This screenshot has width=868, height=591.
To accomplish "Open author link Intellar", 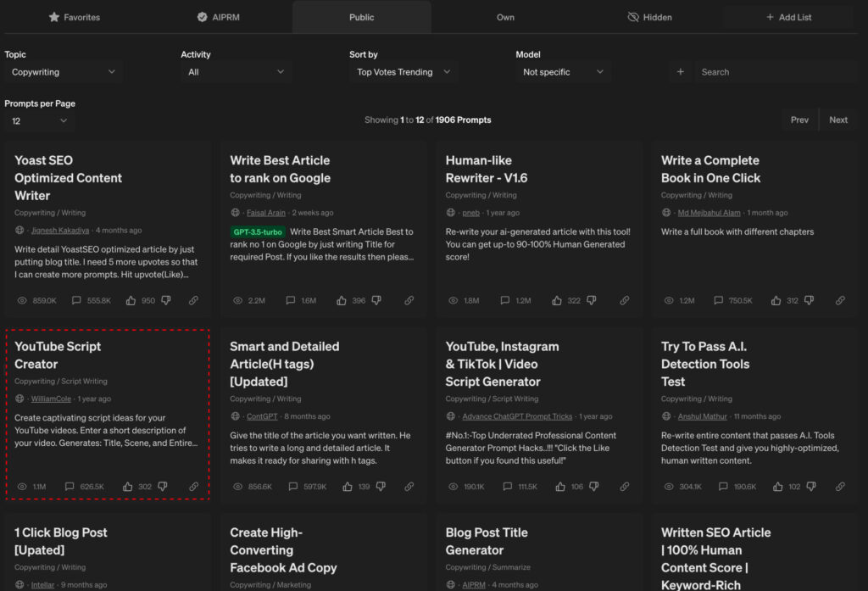I will (x=42, y=585).
